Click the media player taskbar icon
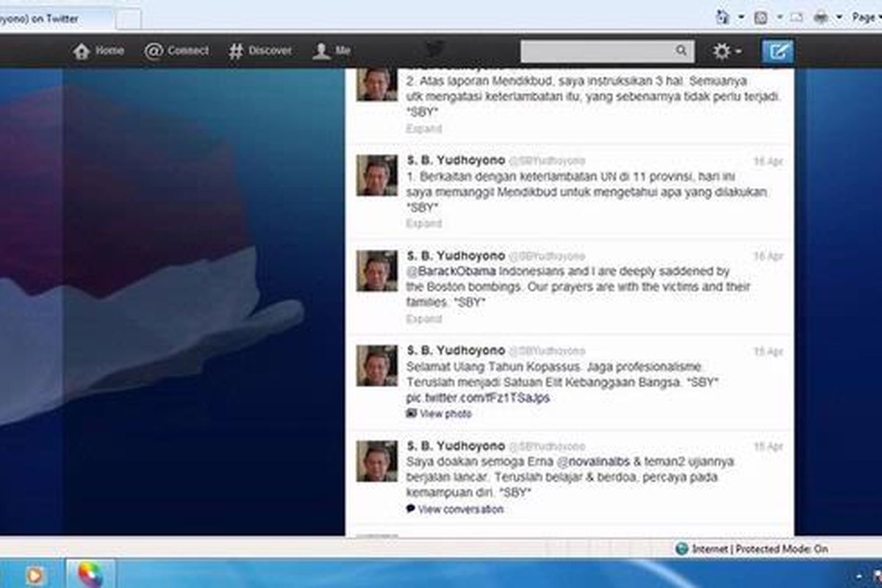The width and height of the screenshot is (882, 588). 35,574
